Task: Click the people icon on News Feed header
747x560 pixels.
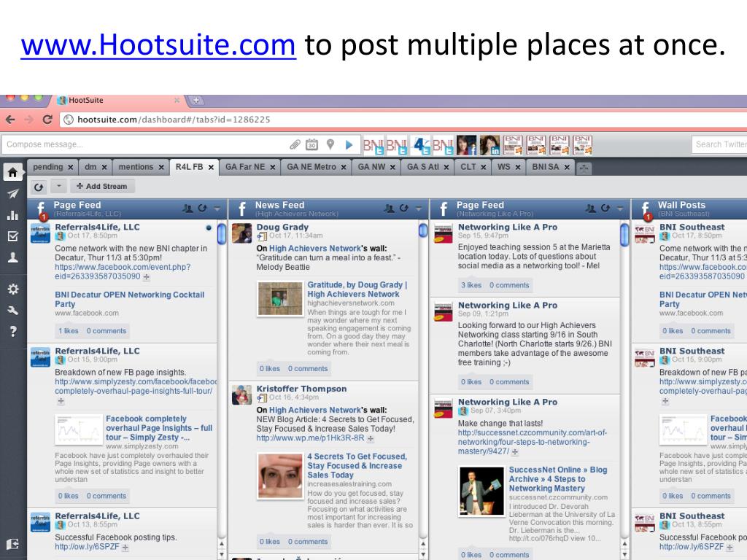Action: 390,208
